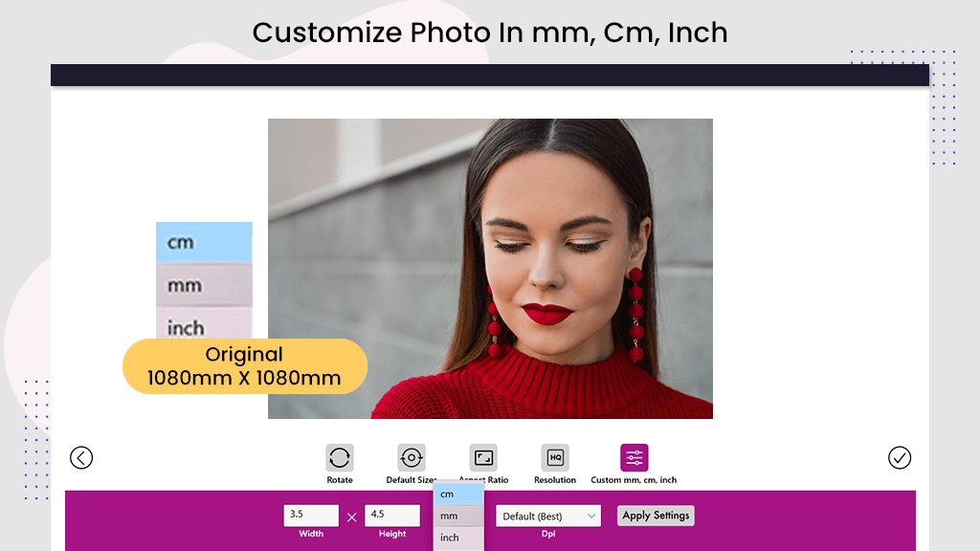Click the enlarged cm unit callout

tap(204, 242)
